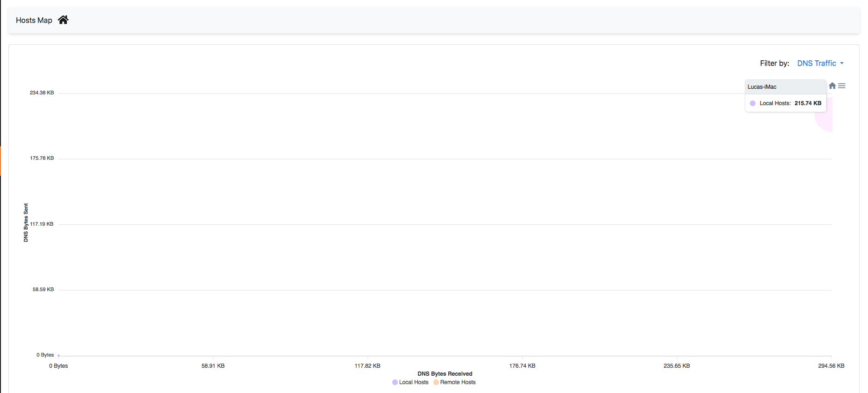The width and height of the screenshot is (868, 393).
Task: Click the home icon beside Hosts Map
Action: click(63, 20)
